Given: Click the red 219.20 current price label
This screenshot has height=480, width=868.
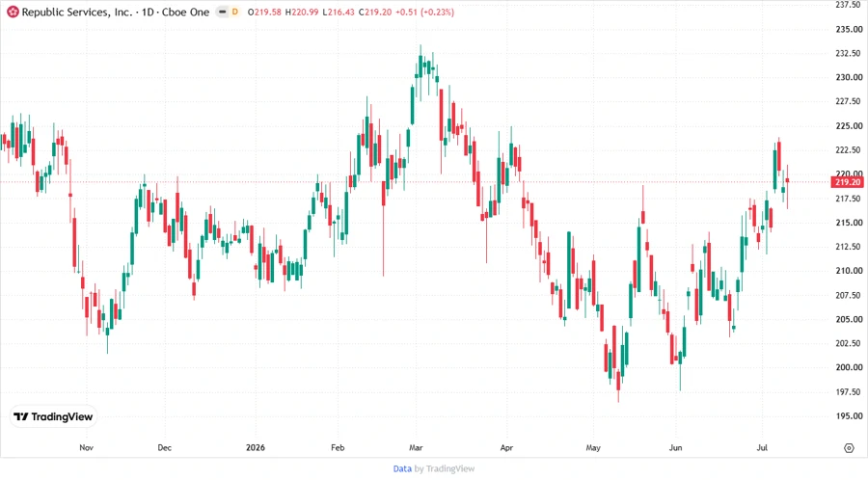Looking at the screenshot, I should tap(847, 182).
